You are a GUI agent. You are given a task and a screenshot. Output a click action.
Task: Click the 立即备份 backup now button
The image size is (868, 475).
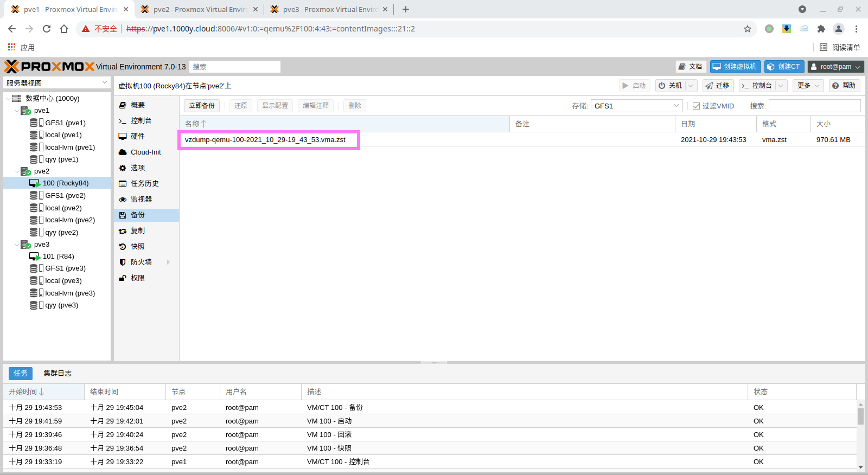pyautogui.click(x=202, y=106)
